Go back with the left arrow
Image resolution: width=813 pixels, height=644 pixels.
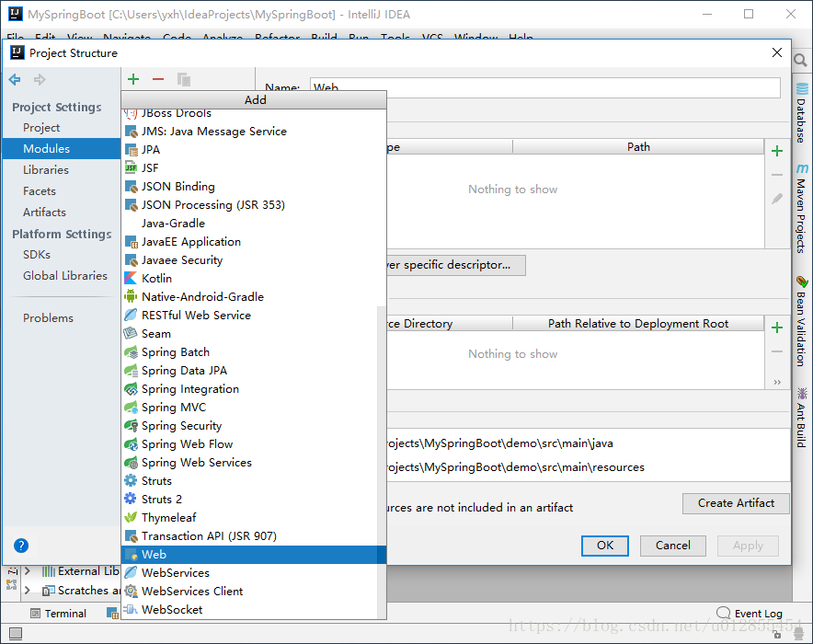pos(15,79)
